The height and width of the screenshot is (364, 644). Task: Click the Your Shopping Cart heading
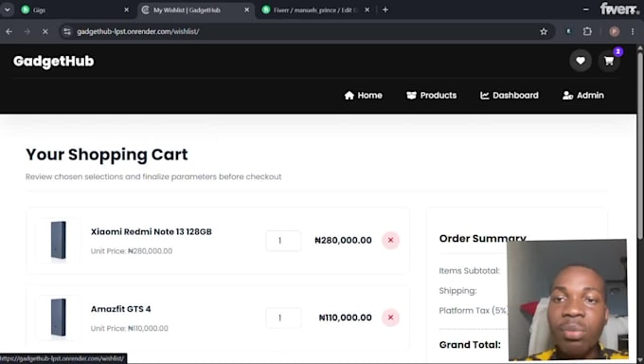[107, 155]
